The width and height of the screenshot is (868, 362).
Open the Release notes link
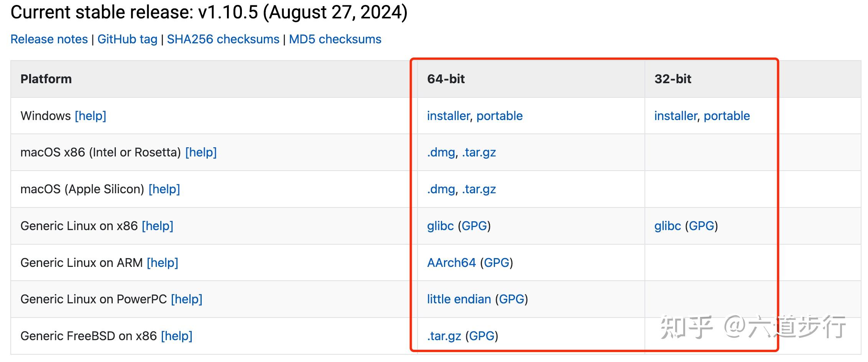pyautogui.click(x=49, y=39)
